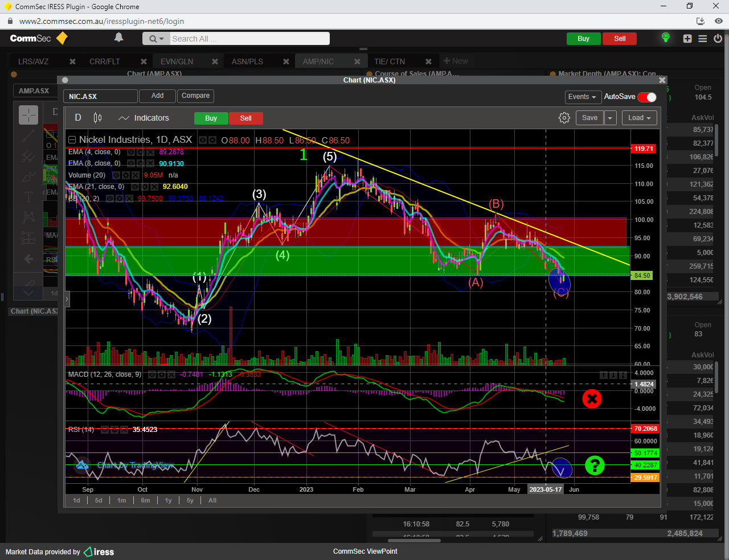Click the add panel plus icon

point(687,39)
